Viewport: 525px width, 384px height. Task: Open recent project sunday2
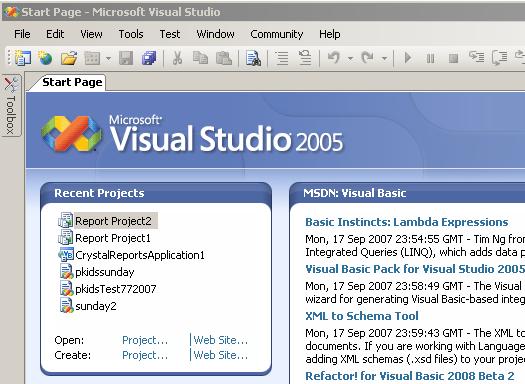coord(96,306)
